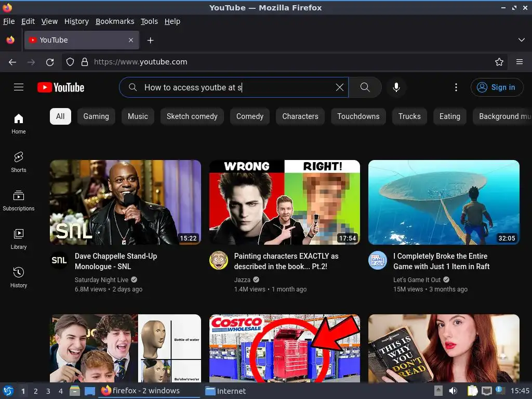Open the Tools menu
The image size is (532, 399).
[149, 21]
